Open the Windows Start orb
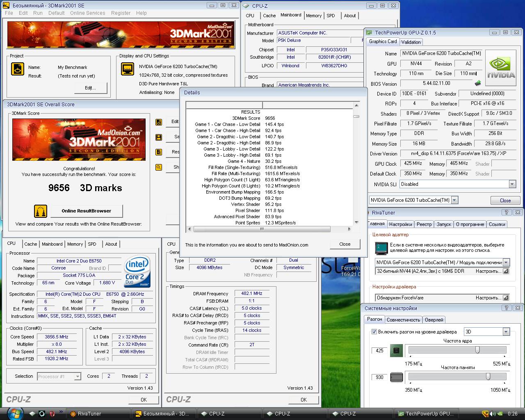 coord(16,413)
